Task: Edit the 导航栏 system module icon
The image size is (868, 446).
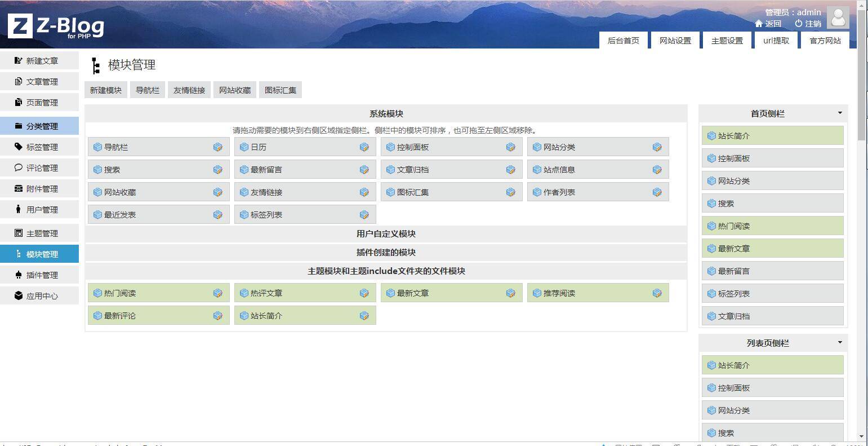Action: click(x=218, y=147)
